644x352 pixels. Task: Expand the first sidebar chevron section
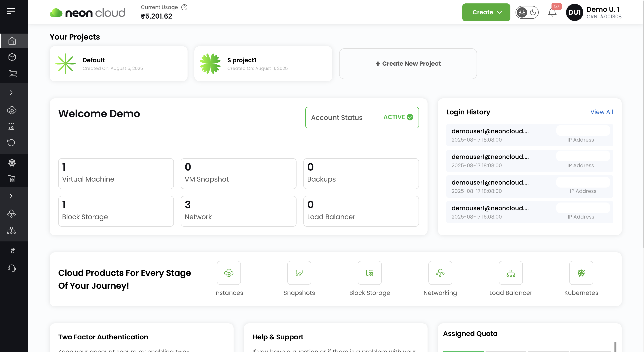click(11, 93)
